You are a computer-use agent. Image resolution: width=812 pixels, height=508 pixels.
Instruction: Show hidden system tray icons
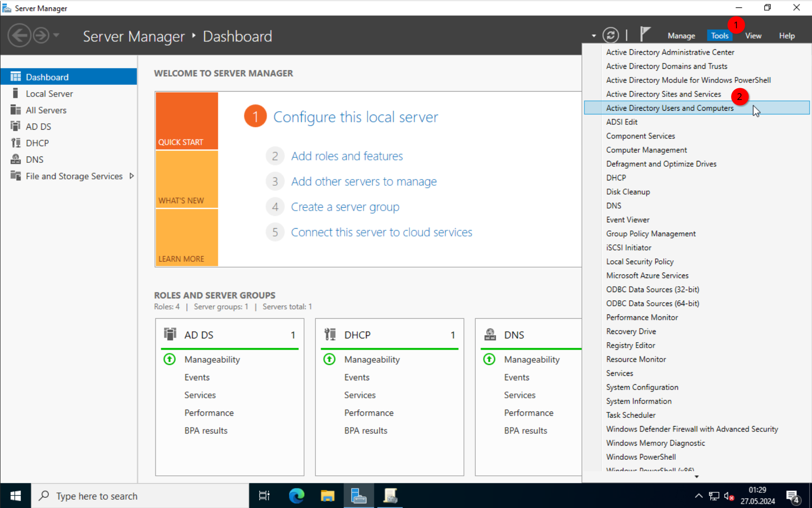[x=698, y=496]
